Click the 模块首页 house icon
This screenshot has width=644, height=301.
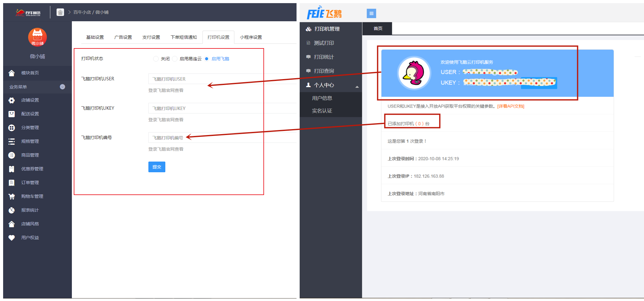12,73
